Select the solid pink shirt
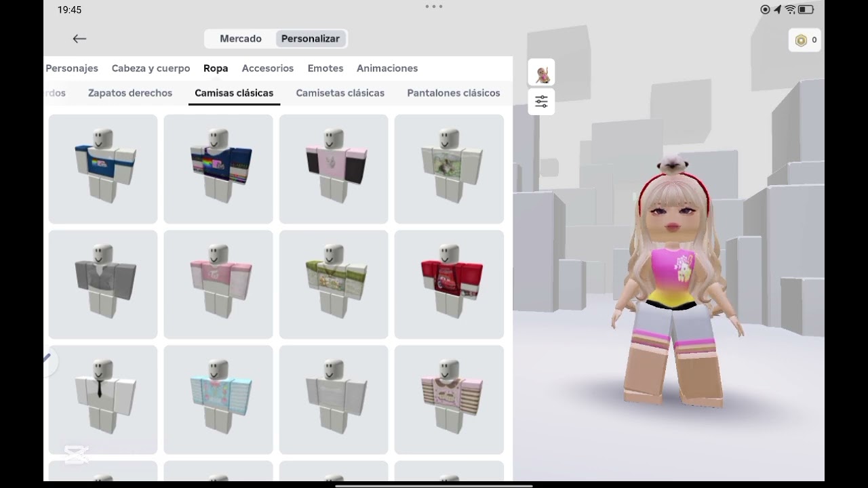The width and height of the screenshot is (868, 488). [218, 285]
